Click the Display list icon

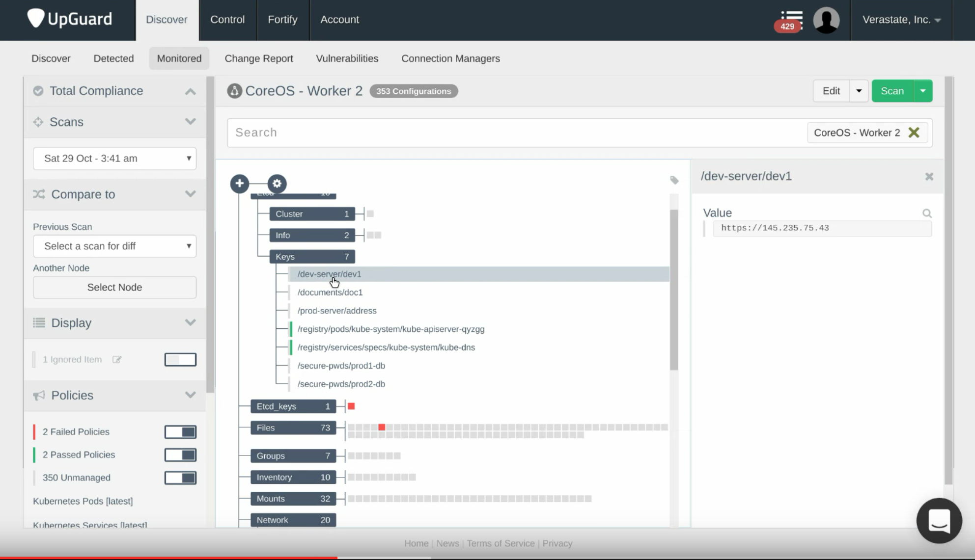(x=39, y=322)
